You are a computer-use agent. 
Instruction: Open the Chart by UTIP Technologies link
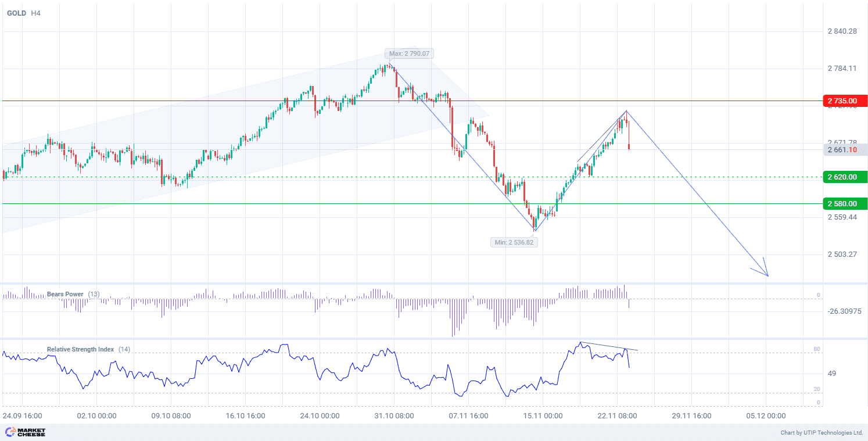click(x=822, y=432)
